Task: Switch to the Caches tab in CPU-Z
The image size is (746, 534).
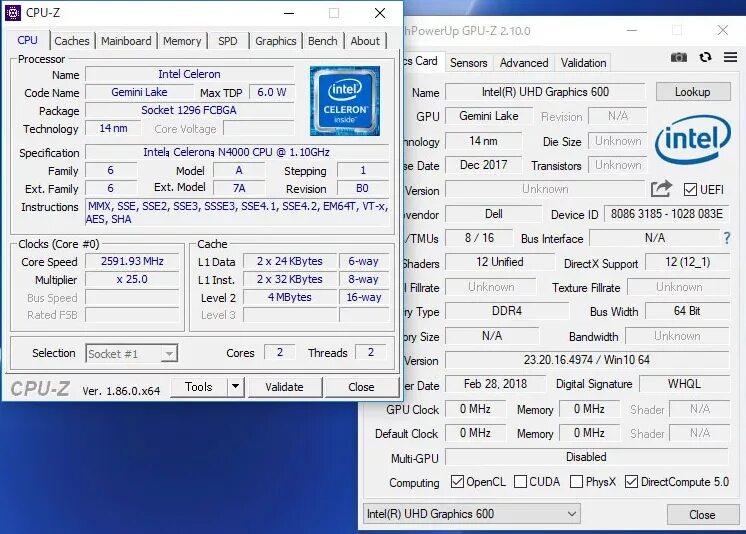Action: pos(72,41)
